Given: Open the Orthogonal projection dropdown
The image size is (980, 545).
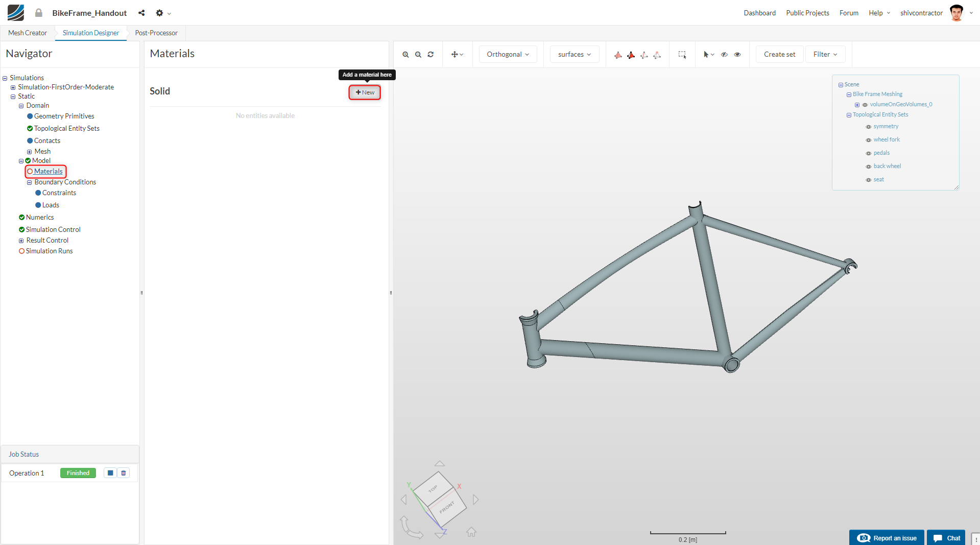Looking at the screenshot, I should tap(507, 54).
